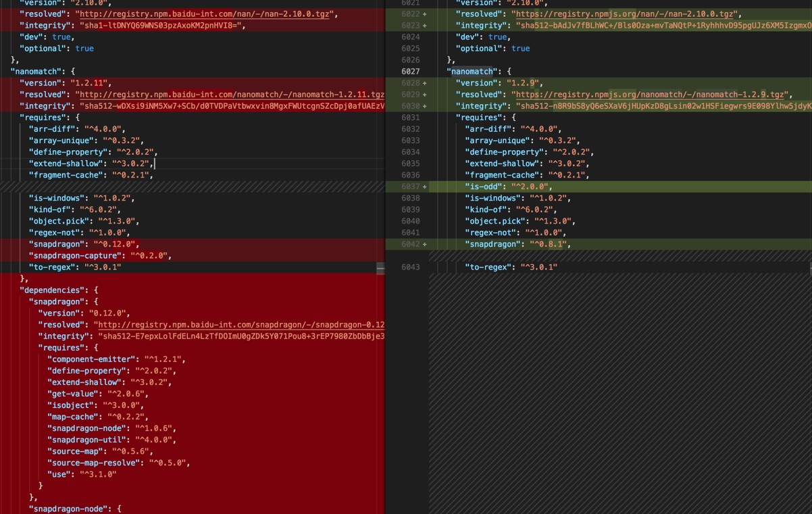
Task: Click the plus marker beside line 6030
Action: coord(424,106)
